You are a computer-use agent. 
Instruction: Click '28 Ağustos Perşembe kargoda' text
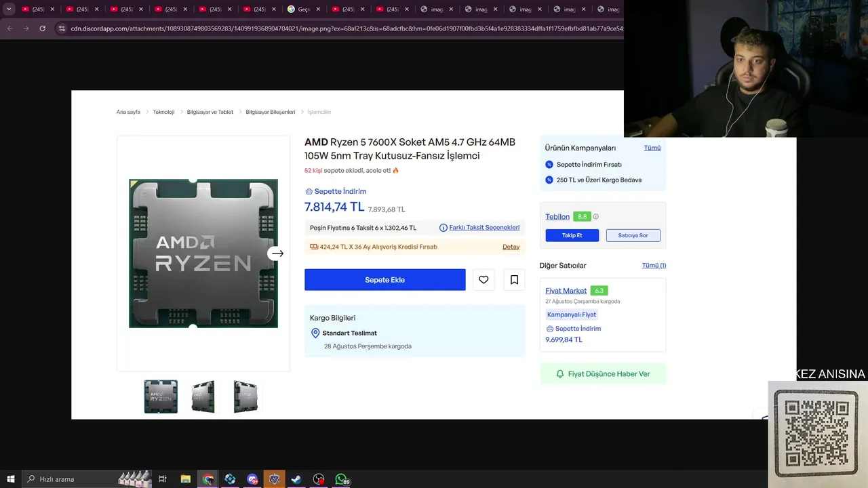[368, 346]
